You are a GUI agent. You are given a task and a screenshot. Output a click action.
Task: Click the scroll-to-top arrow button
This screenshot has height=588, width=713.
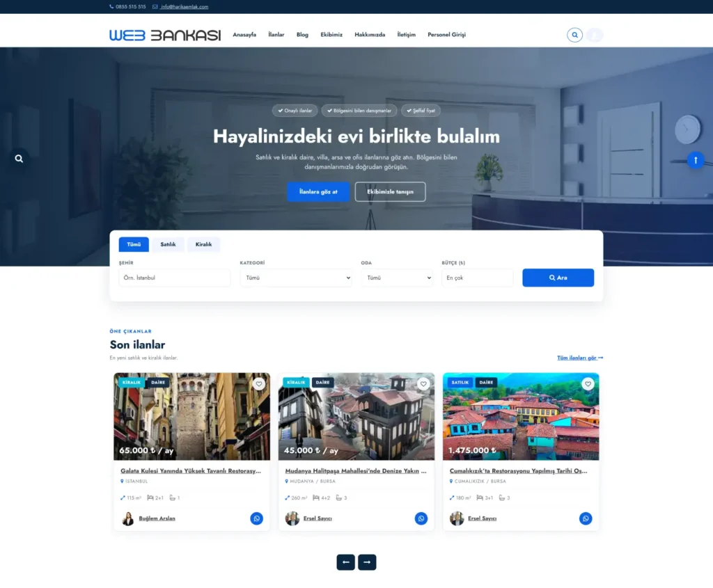point(696,160)
